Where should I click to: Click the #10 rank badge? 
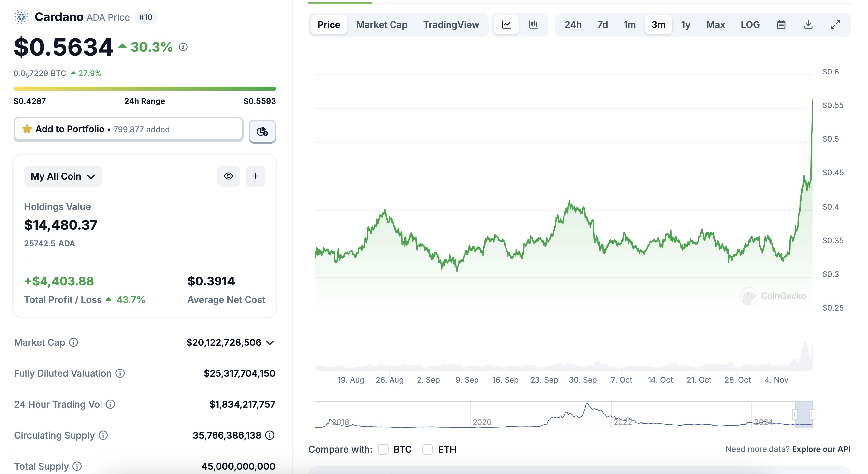click(x=146, y=17)
